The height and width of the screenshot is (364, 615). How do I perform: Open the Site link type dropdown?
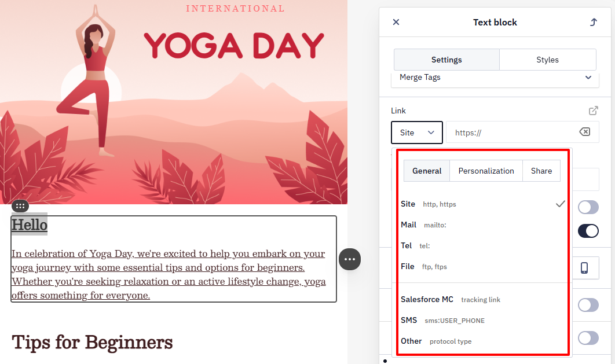[x=417, y=133]
